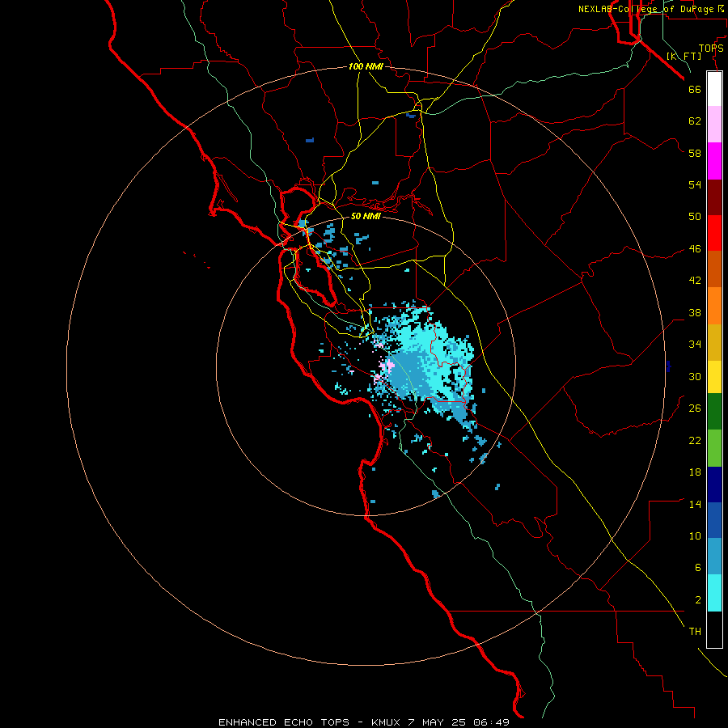Click the 2 legend value

[698, 600]
